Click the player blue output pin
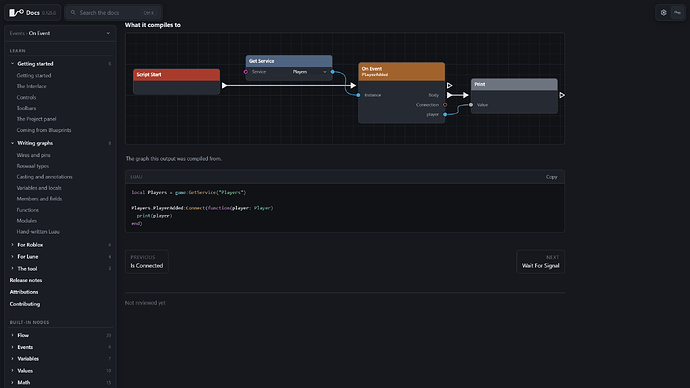Image resolution: width=690 pixels, height=388 pixels. point(445,114)
